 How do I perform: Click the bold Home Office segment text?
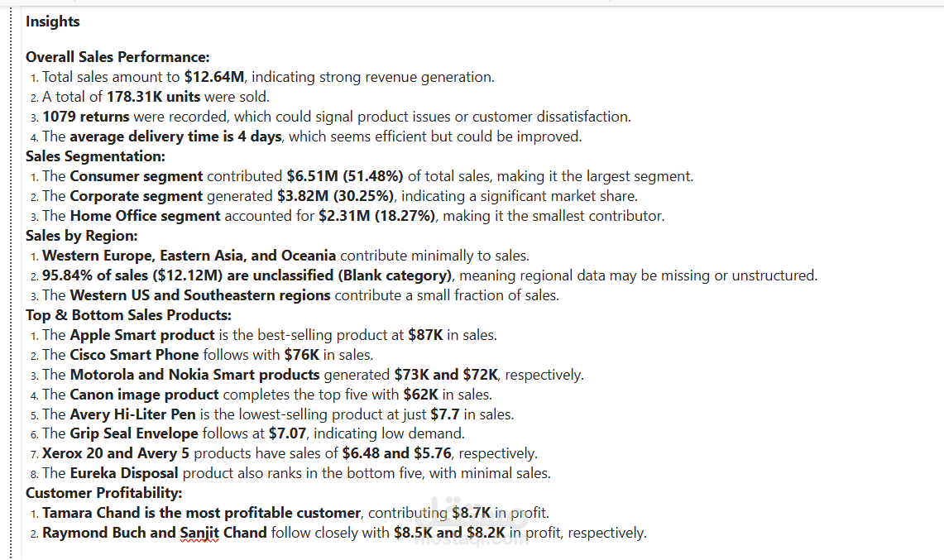click(x=145, y=216)
